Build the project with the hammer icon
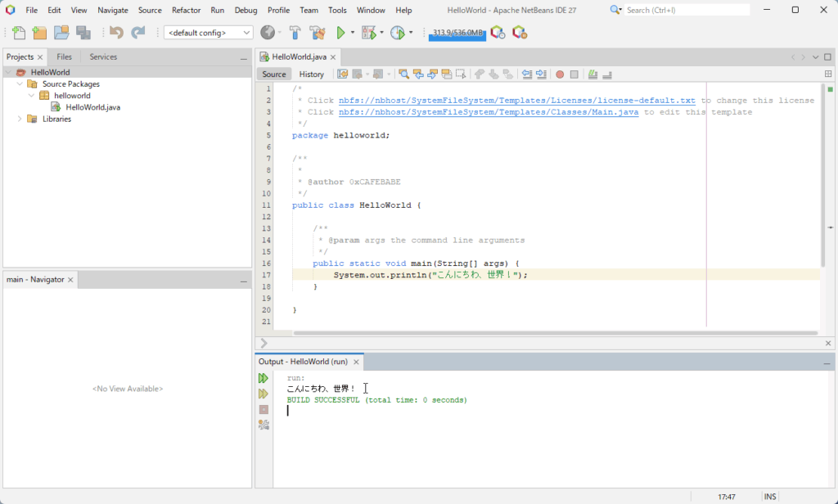838x504 pixels. tap(295, 34)
